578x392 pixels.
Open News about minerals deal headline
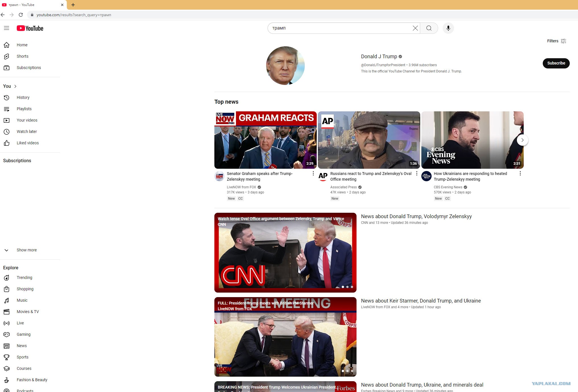click(x=422, y=385)
